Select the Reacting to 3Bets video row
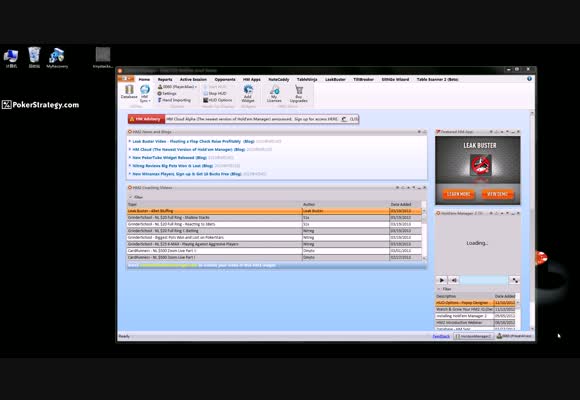Screen dimensions: 580x400 (x=274, y=224)
